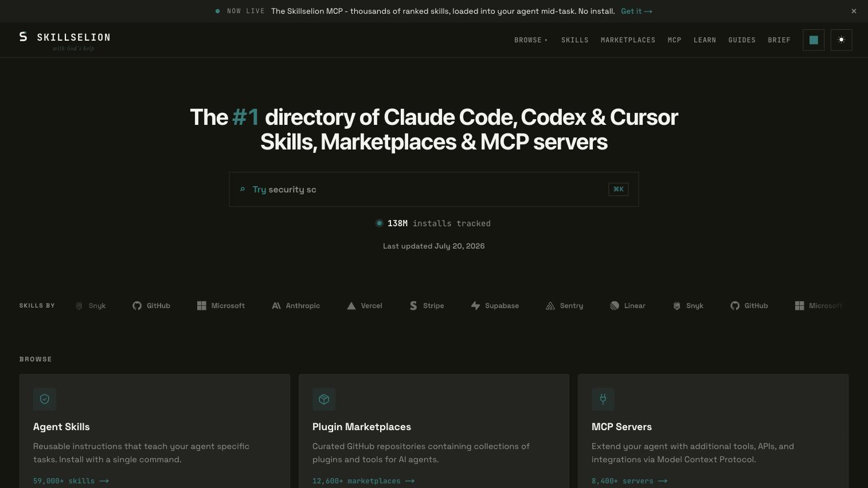Click the 'SKILLS BY' label

pyautogui.click(x=37, y=306)
